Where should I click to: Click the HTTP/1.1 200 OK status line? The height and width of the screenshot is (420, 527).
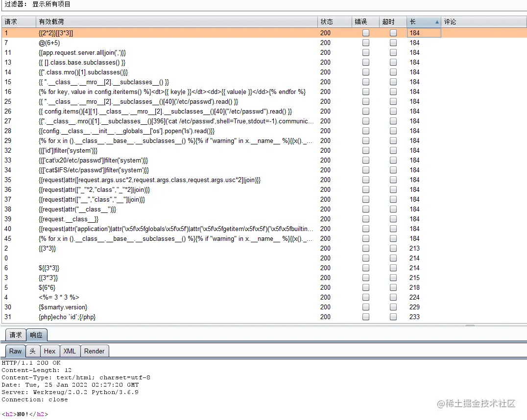tap(31, 363)
